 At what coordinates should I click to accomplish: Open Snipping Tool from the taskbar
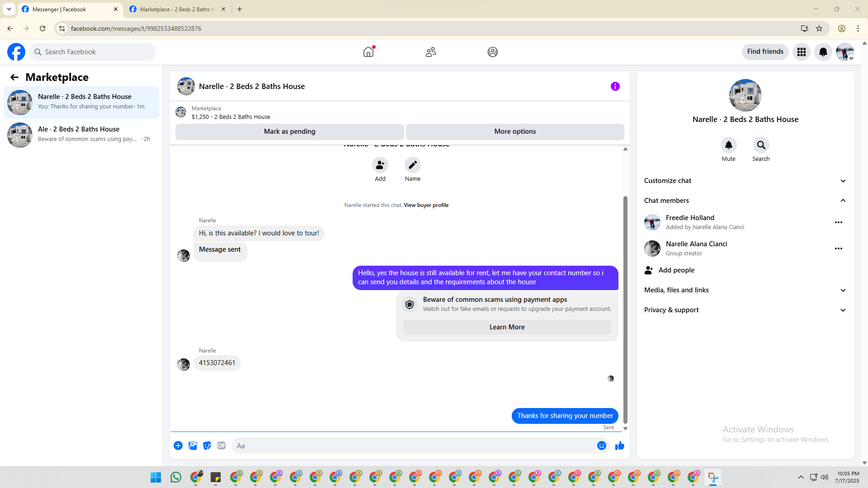pyautogui.click(x=713, y=477)
